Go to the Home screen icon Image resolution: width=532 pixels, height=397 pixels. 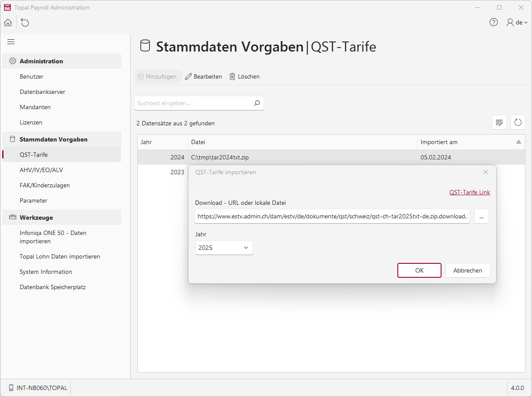(8, 22)
